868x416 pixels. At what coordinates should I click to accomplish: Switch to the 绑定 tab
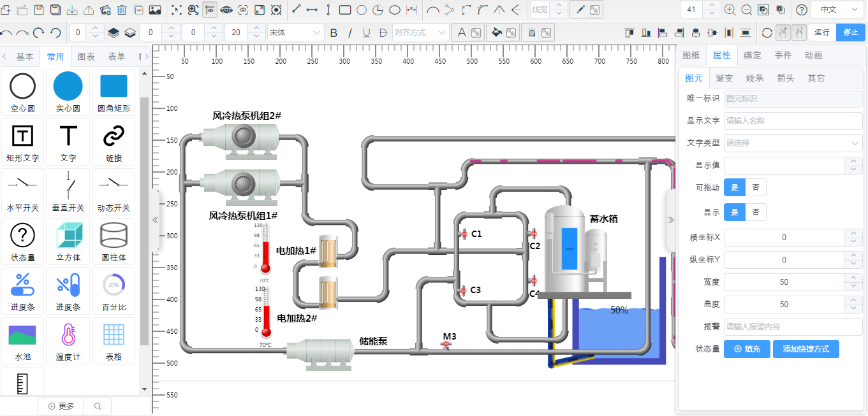click(x=753, y=55)
